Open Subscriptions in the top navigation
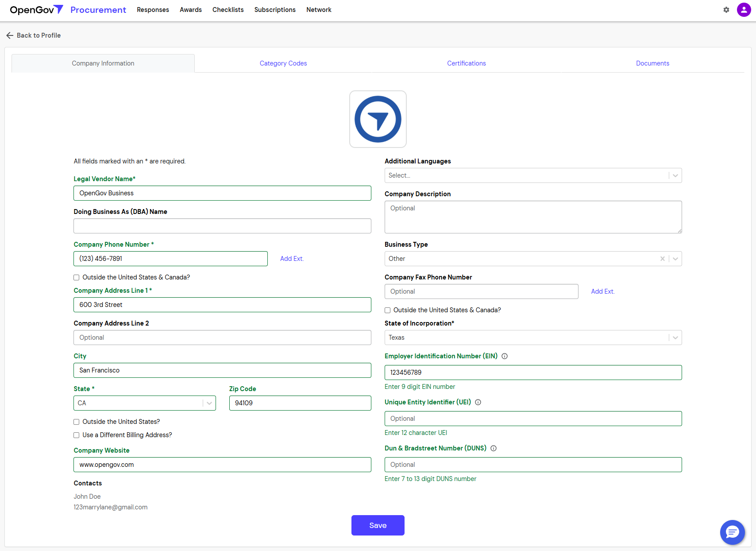Viewport: 756px width, 551px height. coord(275,10)
